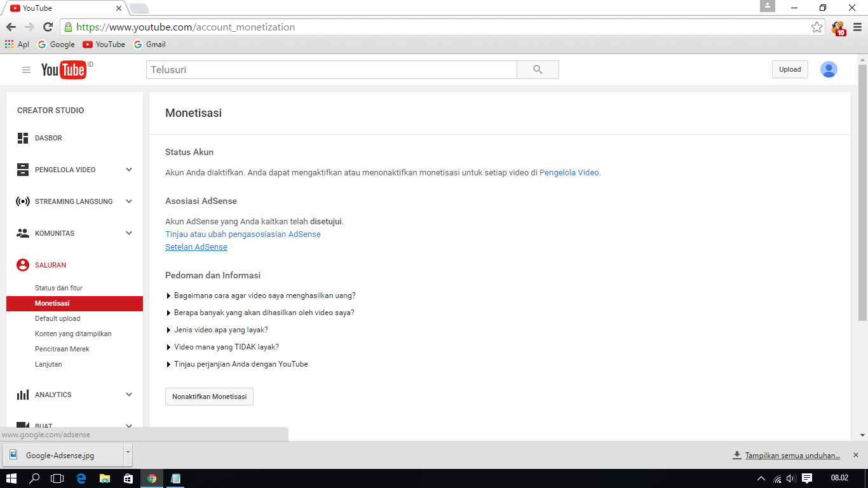
Task: Open Analytics using the bar chart icon
Action: click(x=23, y=395)
